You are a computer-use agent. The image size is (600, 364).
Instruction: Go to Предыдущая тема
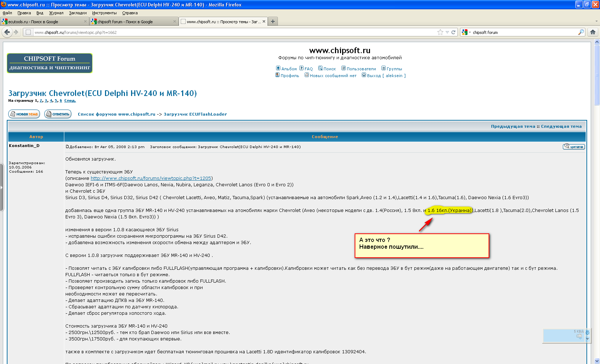pyautogui.click(x=513, y=126)
